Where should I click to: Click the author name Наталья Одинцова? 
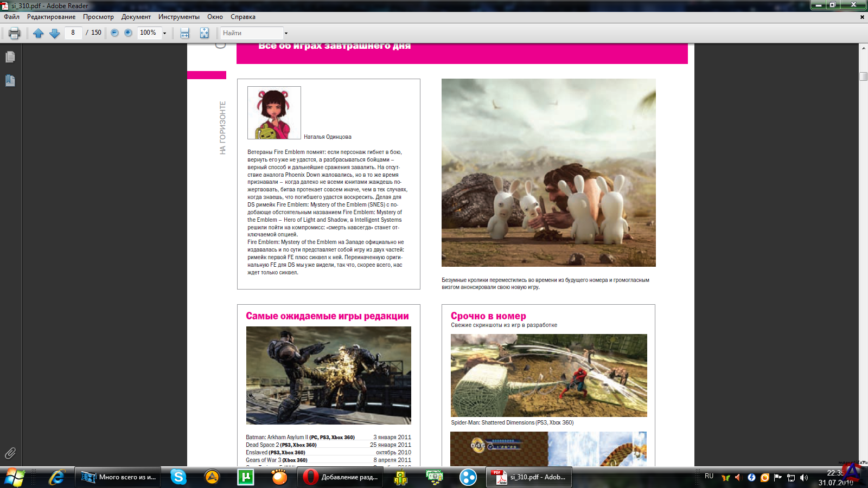point(328,137)
